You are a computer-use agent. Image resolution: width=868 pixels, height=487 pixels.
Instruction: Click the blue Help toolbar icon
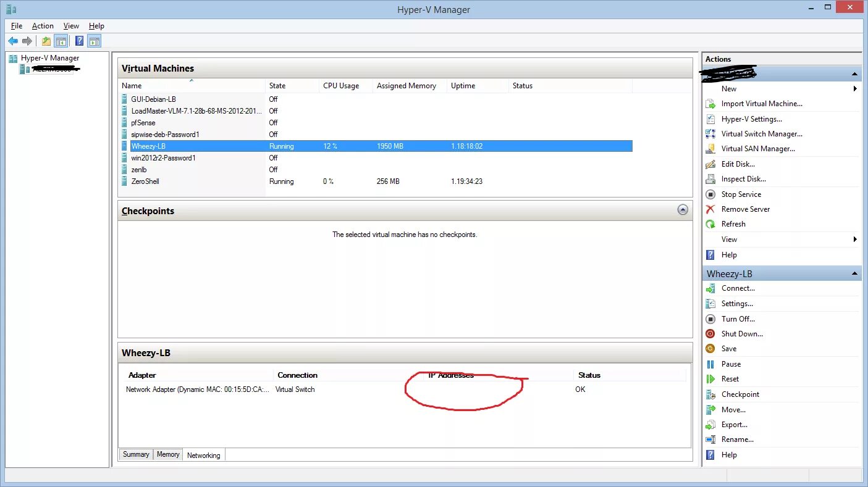click(79, 41)
